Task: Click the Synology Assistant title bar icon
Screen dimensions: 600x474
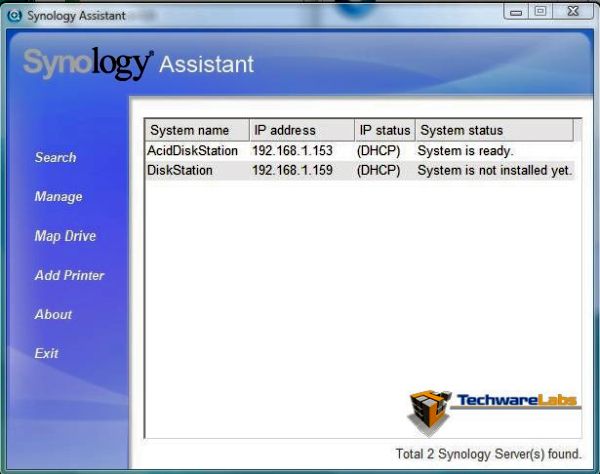Action: [15, 16]
